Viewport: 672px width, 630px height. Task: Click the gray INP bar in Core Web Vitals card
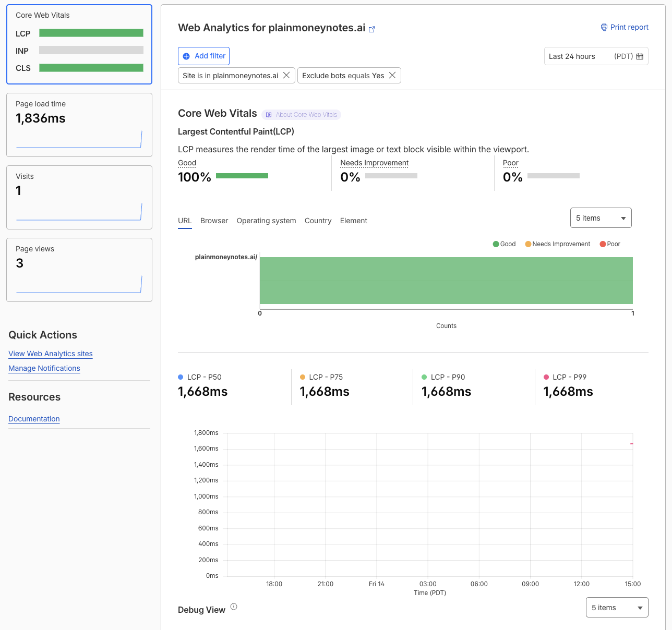pos(91,50)
